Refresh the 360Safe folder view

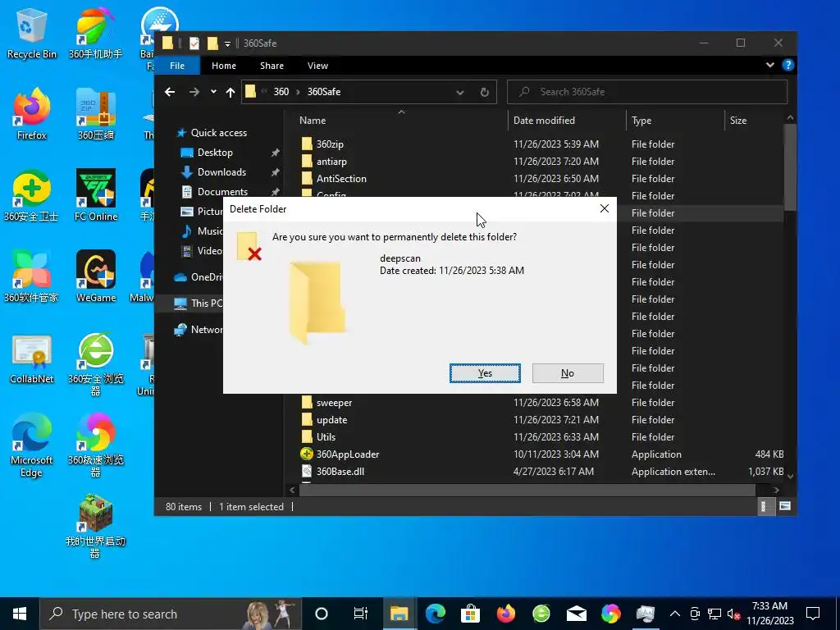click(484, 92)
